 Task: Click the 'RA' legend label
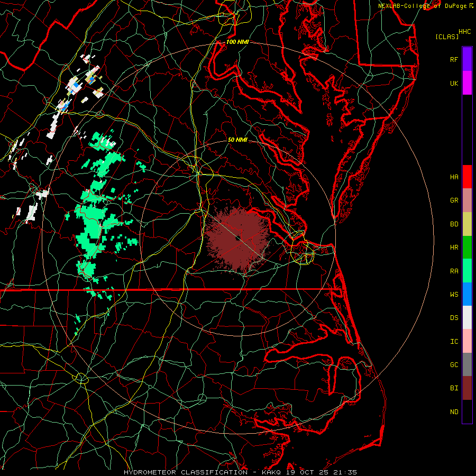coord(454,271)
